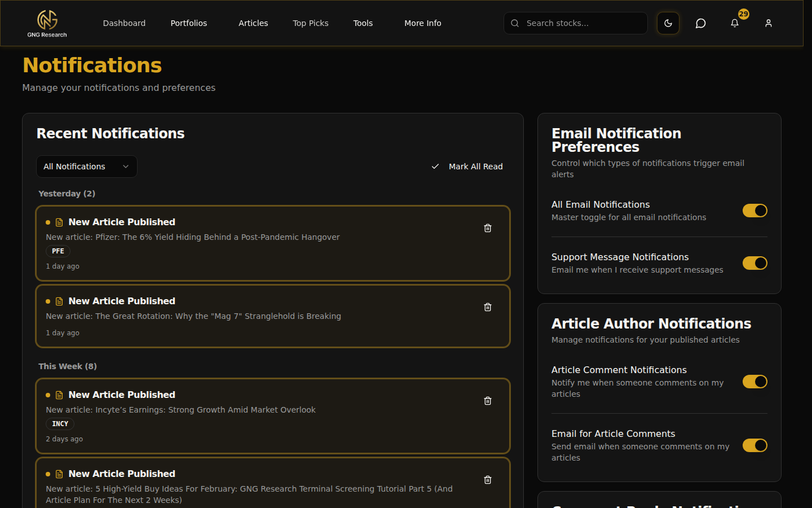The height and width of the screenshot is (508, 812).
Task: Open the Dashboard menu
Action: (x=124, y=23)
